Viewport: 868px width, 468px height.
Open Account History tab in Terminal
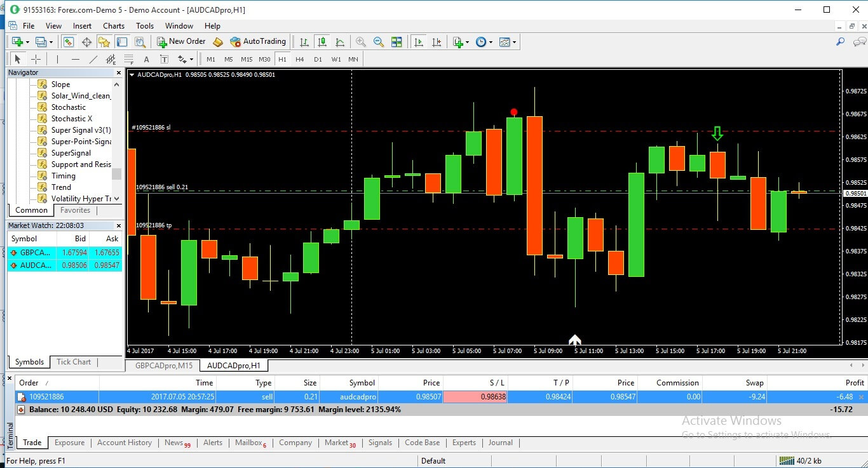(125, 443)
